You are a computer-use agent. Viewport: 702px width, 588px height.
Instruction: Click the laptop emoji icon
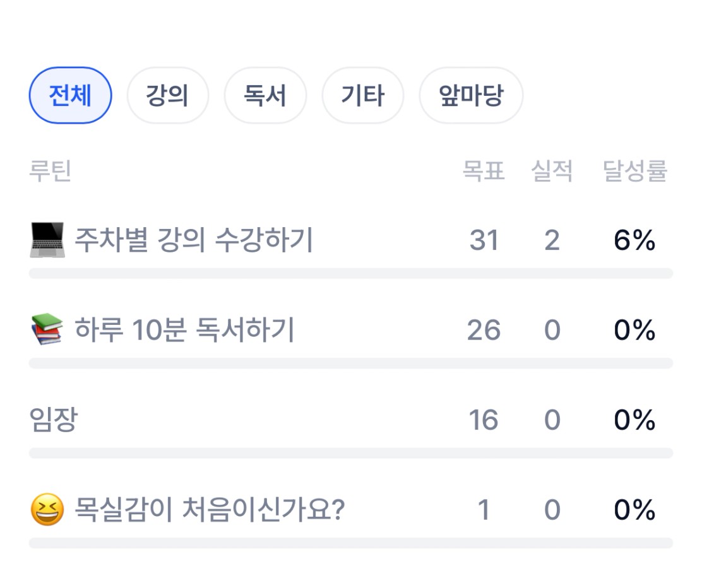click(47, 241)
